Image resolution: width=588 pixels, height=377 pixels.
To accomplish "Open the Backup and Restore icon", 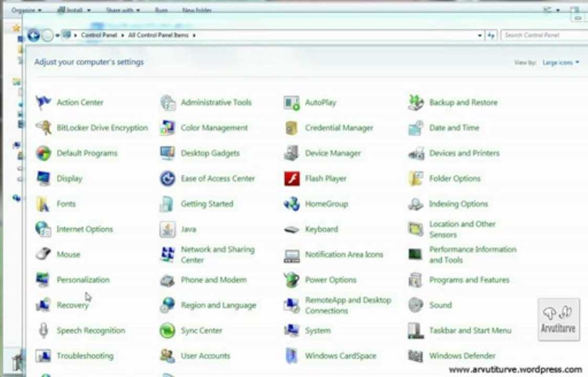I will (x=416, y=103).
